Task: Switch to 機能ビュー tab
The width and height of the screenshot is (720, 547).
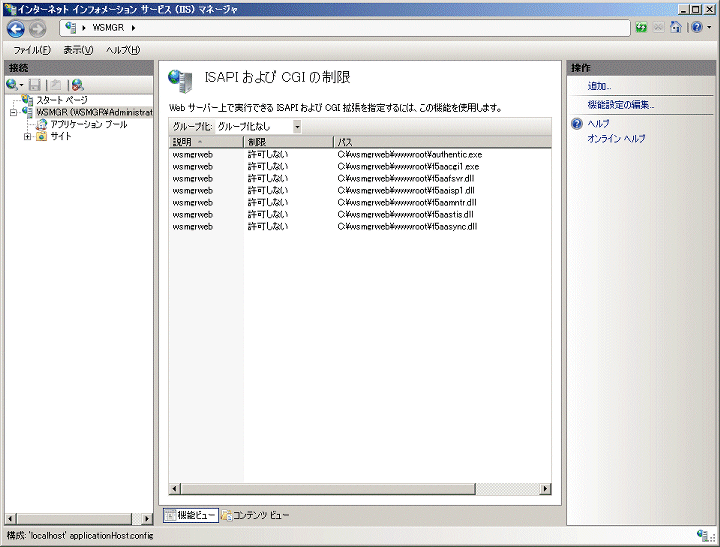Action: [x=191, y=515]
